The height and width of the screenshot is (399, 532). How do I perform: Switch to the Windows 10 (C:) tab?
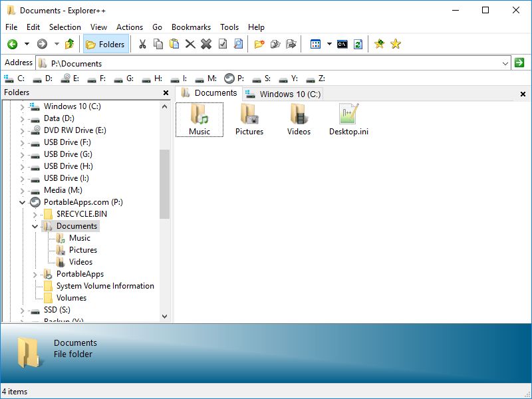point(281,93)
